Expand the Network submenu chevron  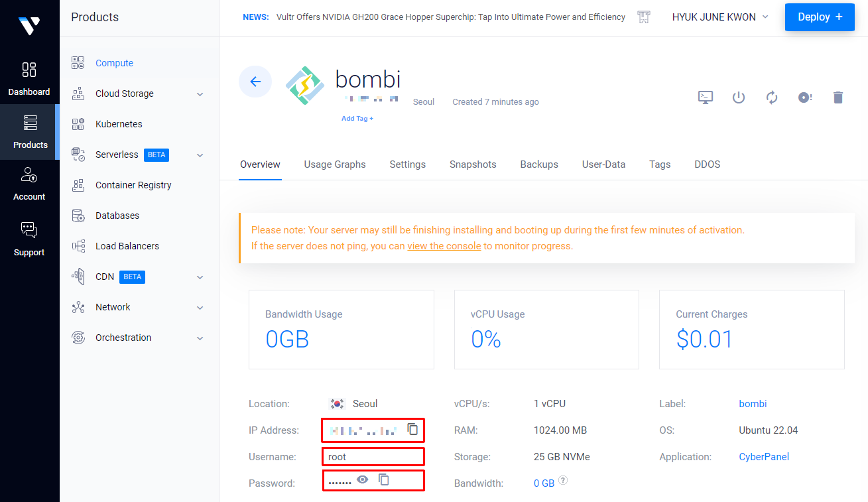click(200, 308)
